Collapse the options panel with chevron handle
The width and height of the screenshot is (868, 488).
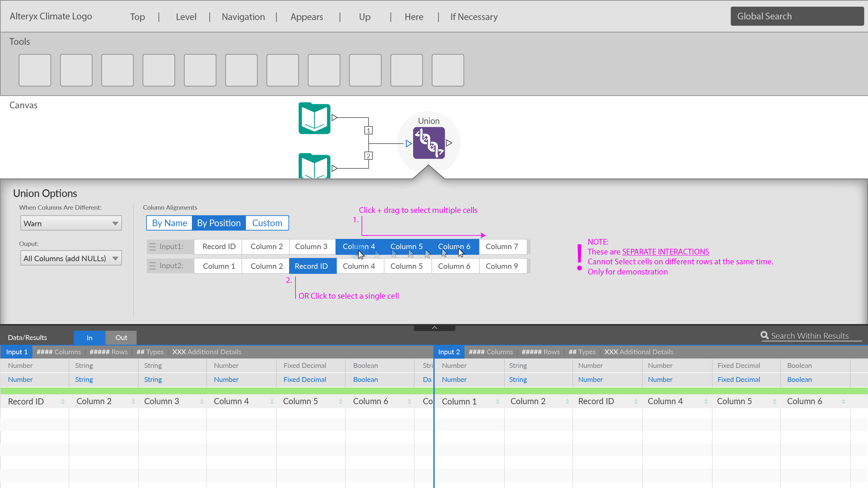434,328
